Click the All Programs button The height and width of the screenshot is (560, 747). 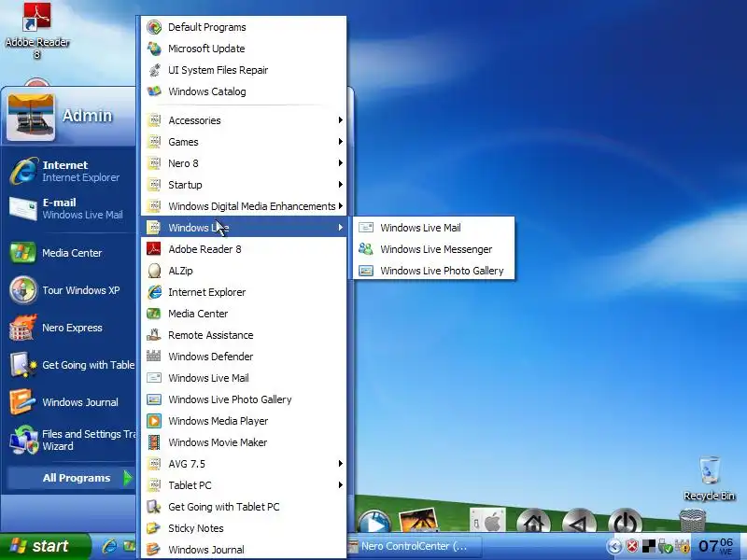click(x=71, y=478)
